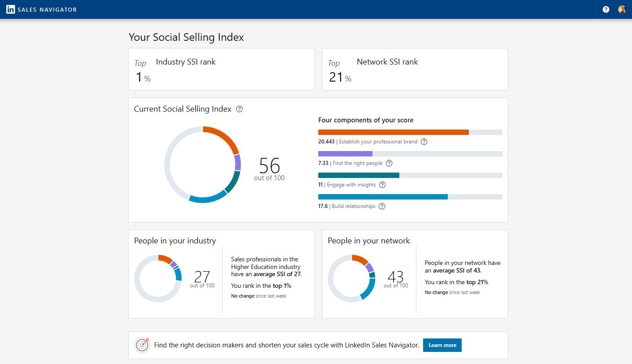Click the Find the right decision makers banner text
Viewport: 632px width, 364px height.
pyautogui.click(x=287, y=345)
